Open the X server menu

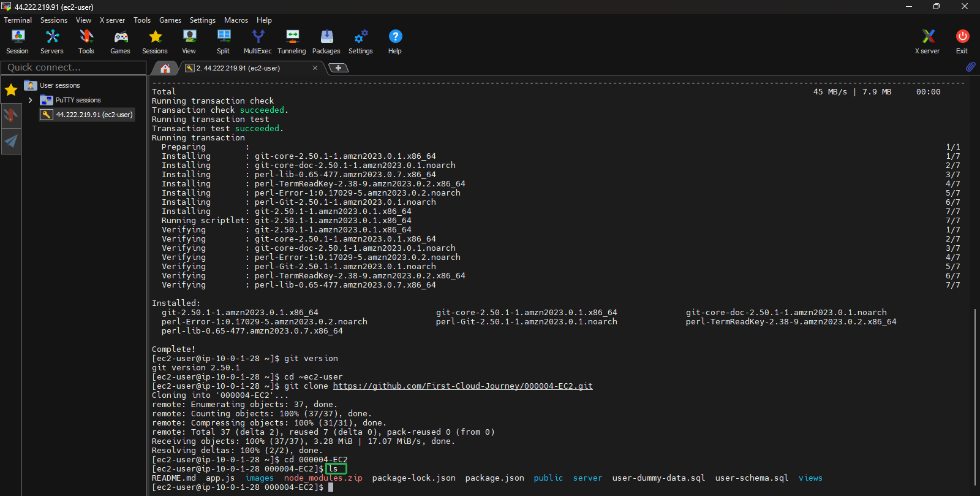(112, 20)
